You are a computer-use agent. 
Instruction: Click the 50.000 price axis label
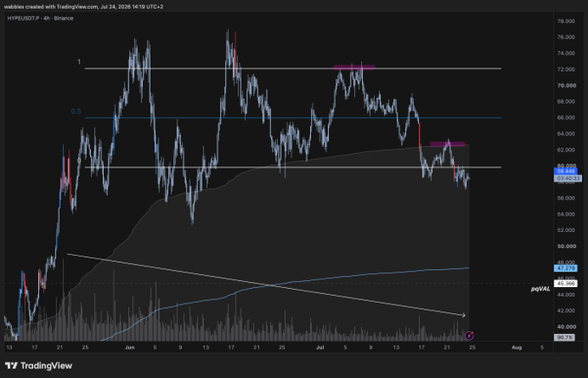tap(565, 247)
